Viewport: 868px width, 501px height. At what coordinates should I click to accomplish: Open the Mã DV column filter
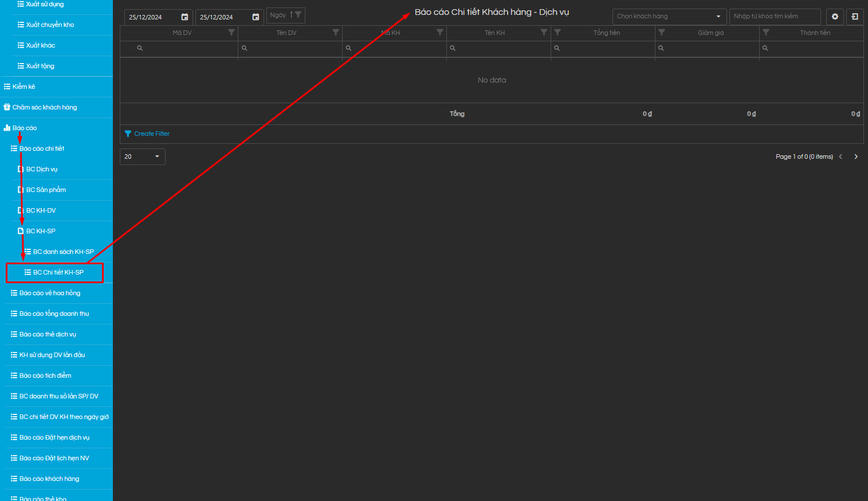[231, 33]
